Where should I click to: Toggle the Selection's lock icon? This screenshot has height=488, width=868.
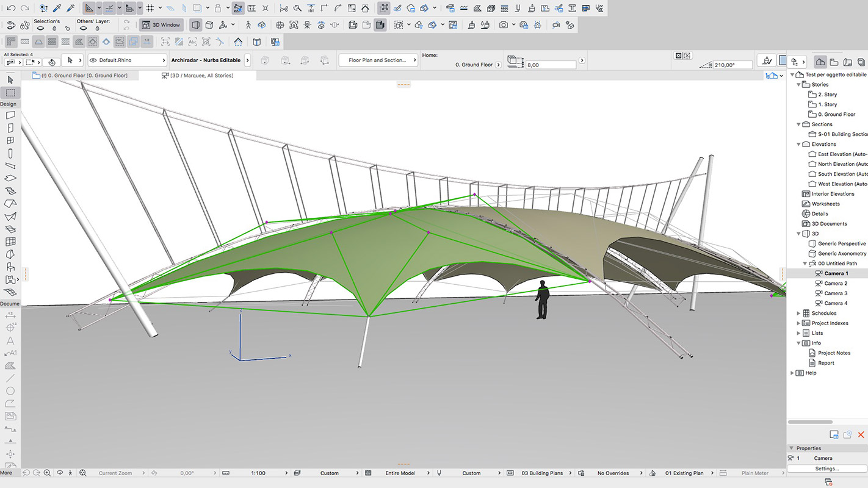coord(55,28)
